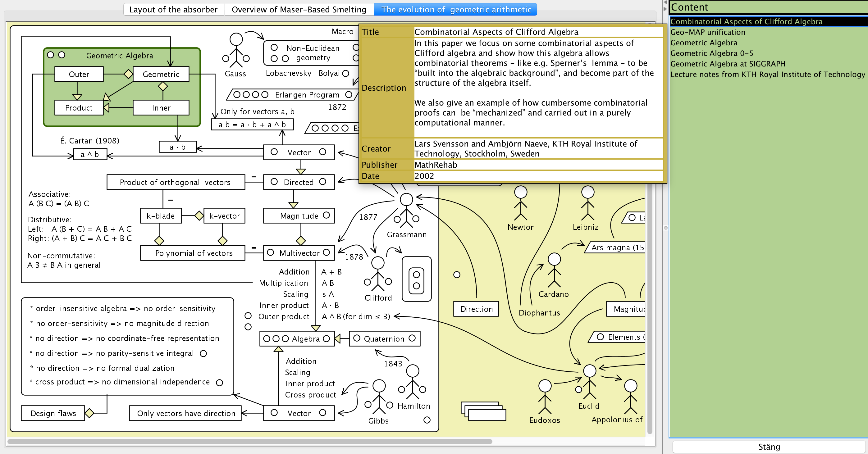
Task: Click the diamond connector beside Design flaws
Action: [x=89, y=413]
